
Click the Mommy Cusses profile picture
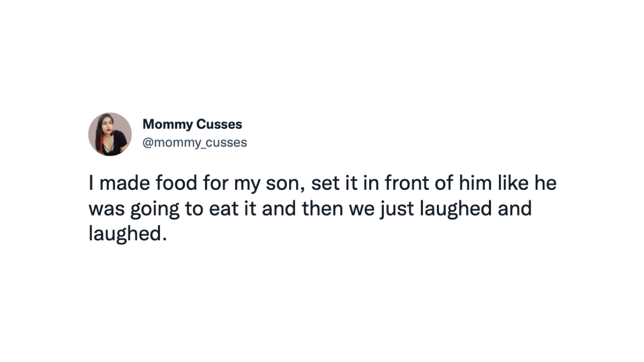pyautogui.click(x=110, y=134)
